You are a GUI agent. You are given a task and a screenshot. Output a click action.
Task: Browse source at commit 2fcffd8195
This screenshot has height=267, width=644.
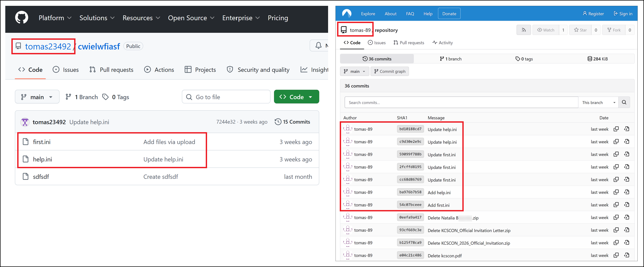point(627,167)
